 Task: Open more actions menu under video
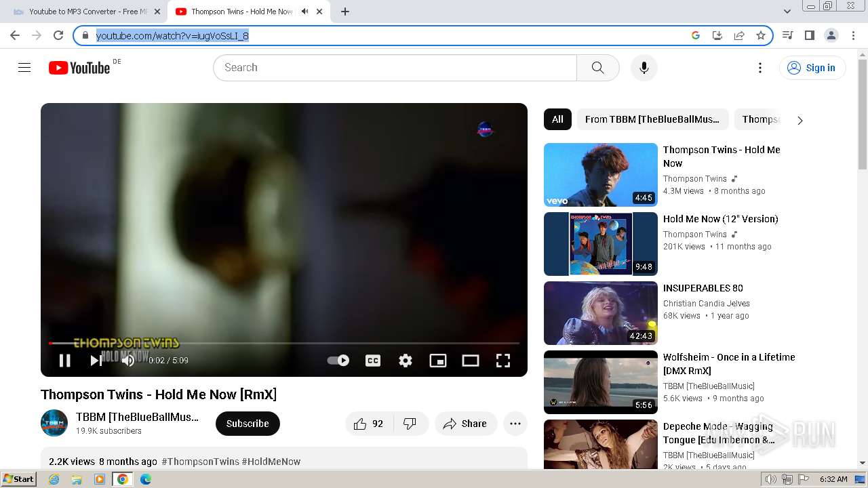(515, 424)
